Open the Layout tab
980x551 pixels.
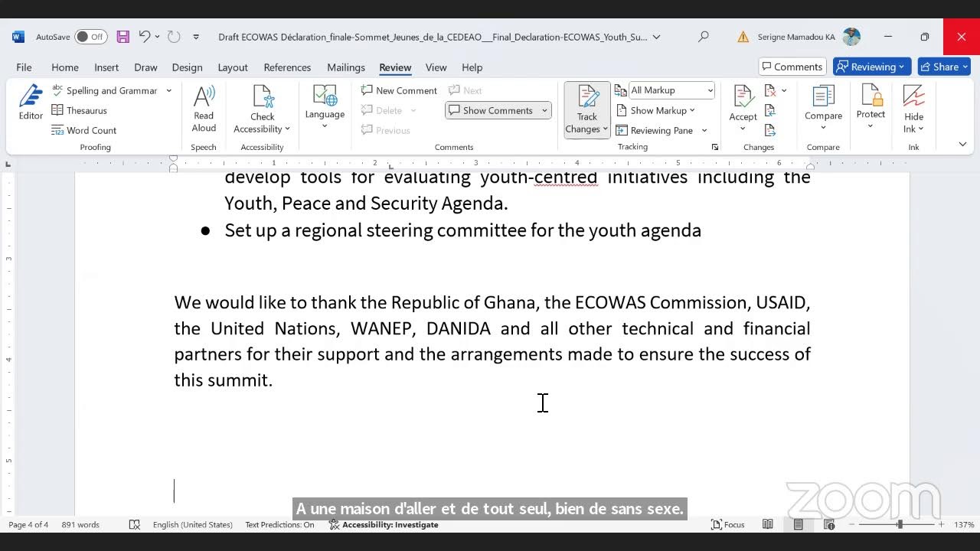(x=233, y=67)
